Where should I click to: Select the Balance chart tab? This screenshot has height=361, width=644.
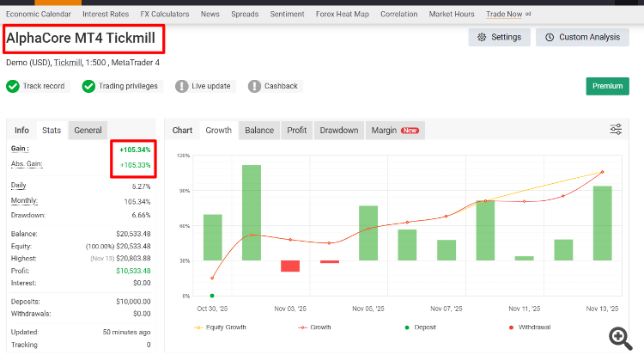coord(259,131)
